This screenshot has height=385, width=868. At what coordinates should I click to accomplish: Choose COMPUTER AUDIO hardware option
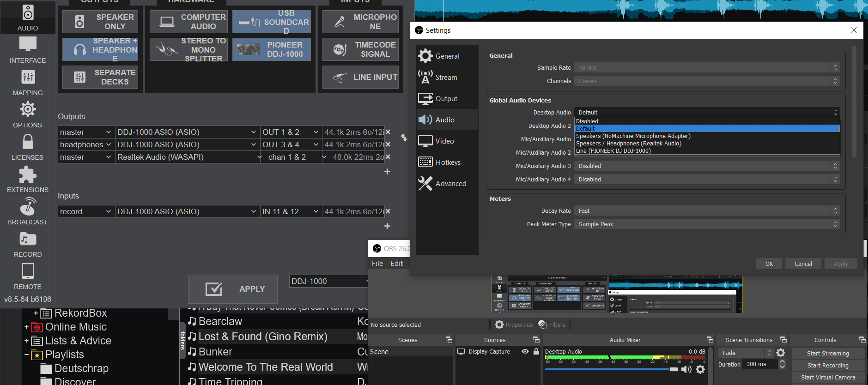coord(188,22)
